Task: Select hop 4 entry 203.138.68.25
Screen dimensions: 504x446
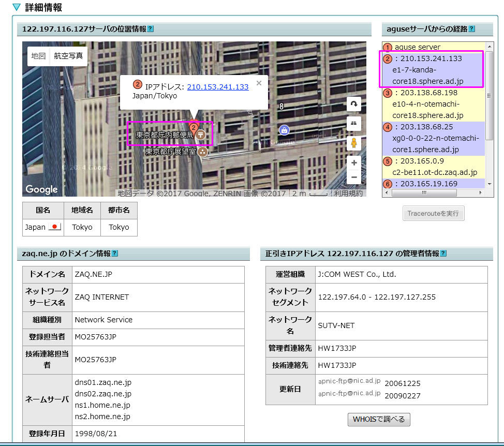Action: [x=433, y=138]
